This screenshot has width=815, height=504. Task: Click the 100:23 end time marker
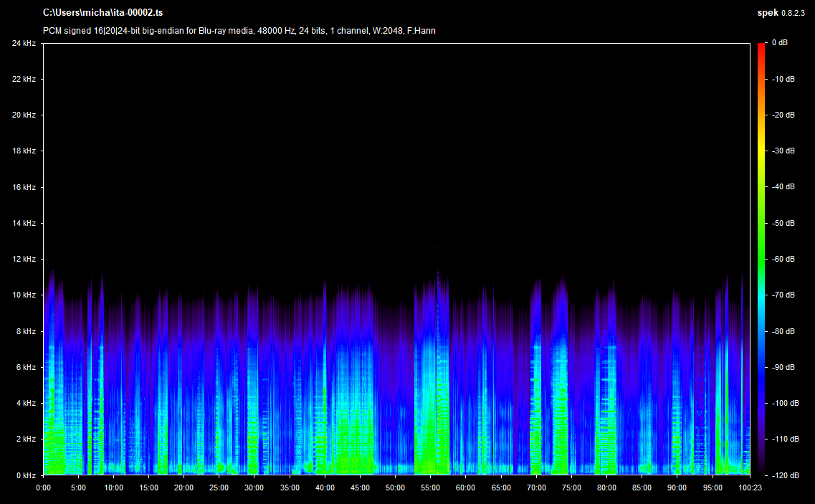[748, 488]
